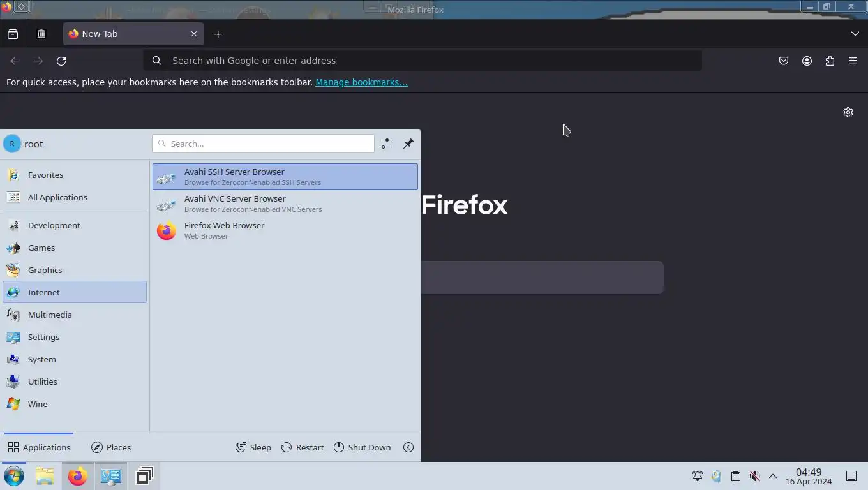Open Firefox View icon in tab bar
The width and height of the screenshot is (868, 490).
click(13, 34)
